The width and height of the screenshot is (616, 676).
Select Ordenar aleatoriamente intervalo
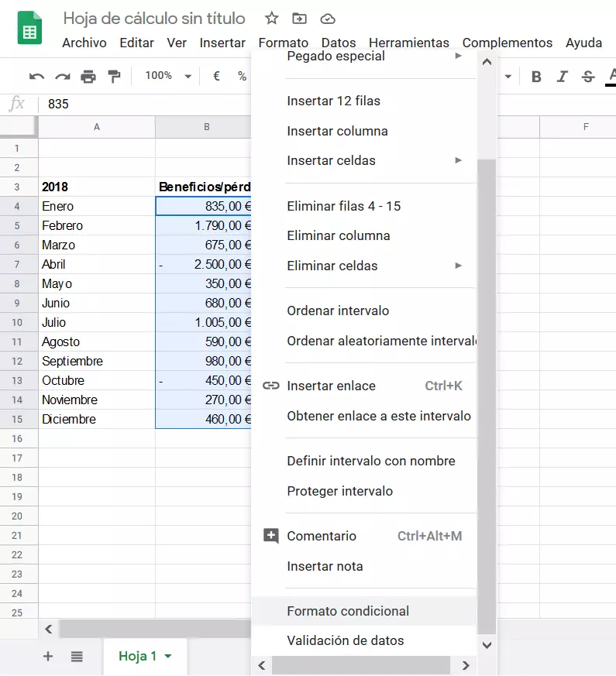click(364, 341)
